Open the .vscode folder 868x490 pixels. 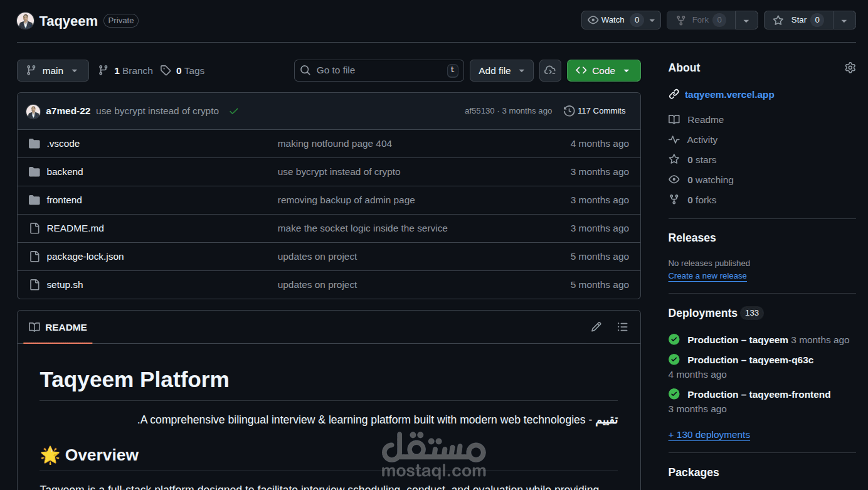[x=63, y=144]
